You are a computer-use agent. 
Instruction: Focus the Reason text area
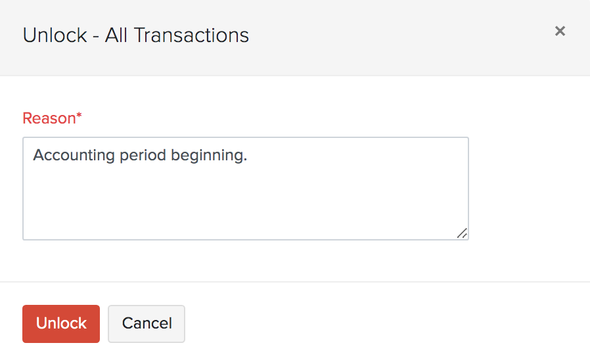click(245, 197)
